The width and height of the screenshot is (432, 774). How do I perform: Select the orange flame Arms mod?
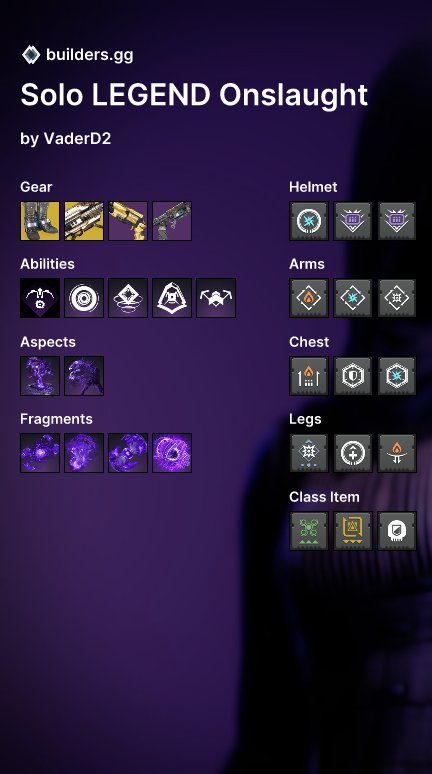309,298
